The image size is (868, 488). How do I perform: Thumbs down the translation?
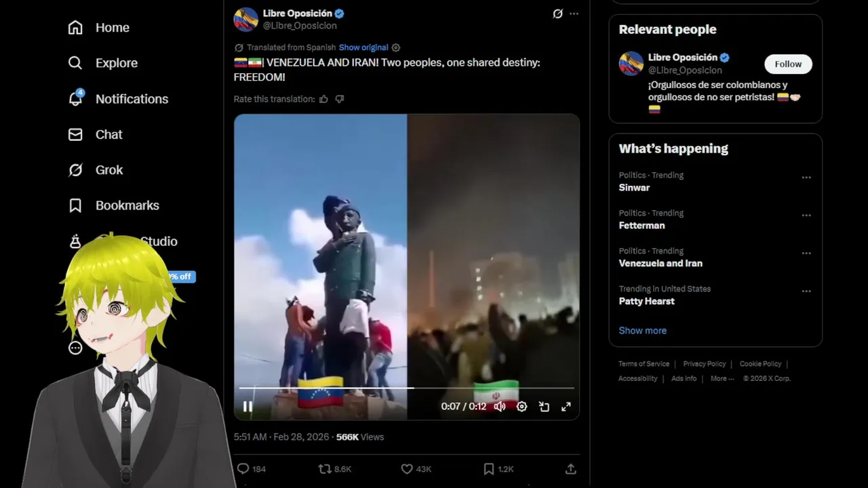point(340,99)
